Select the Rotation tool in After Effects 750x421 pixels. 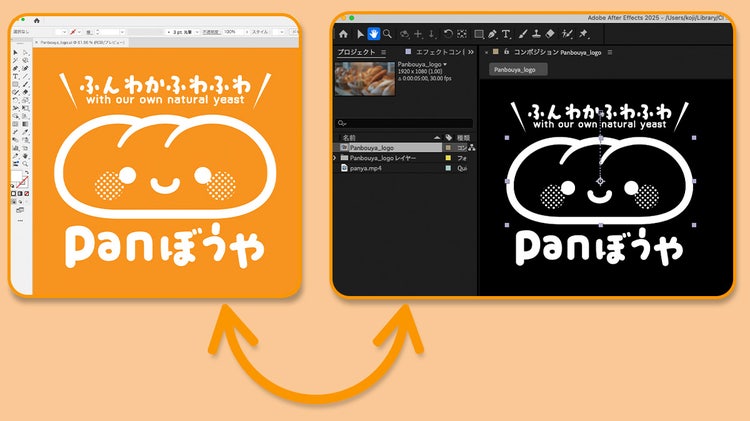click(x=448, y=34)
